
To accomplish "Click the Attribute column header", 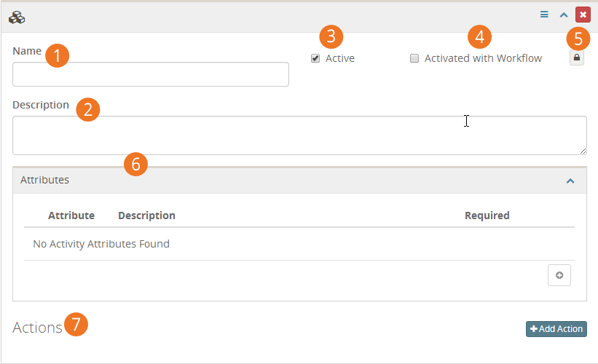I will pos(71,215).
